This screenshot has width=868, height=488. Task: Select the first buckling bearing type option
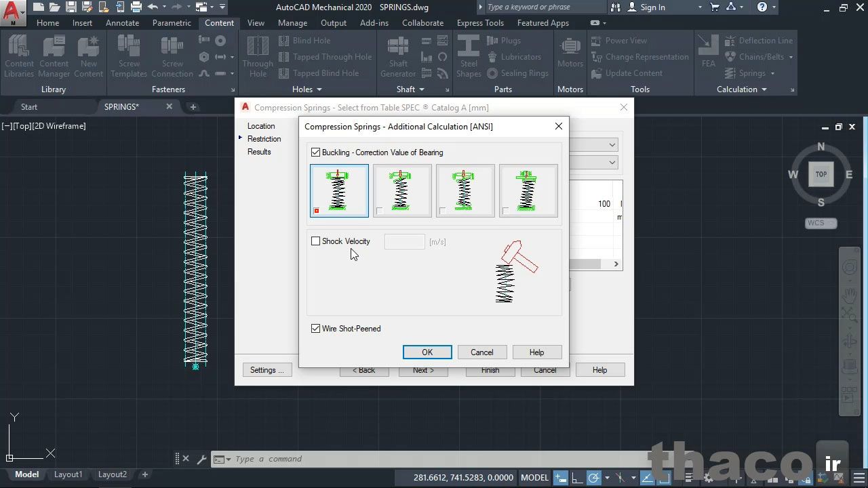pyautogui.click(x=339, y=190)
